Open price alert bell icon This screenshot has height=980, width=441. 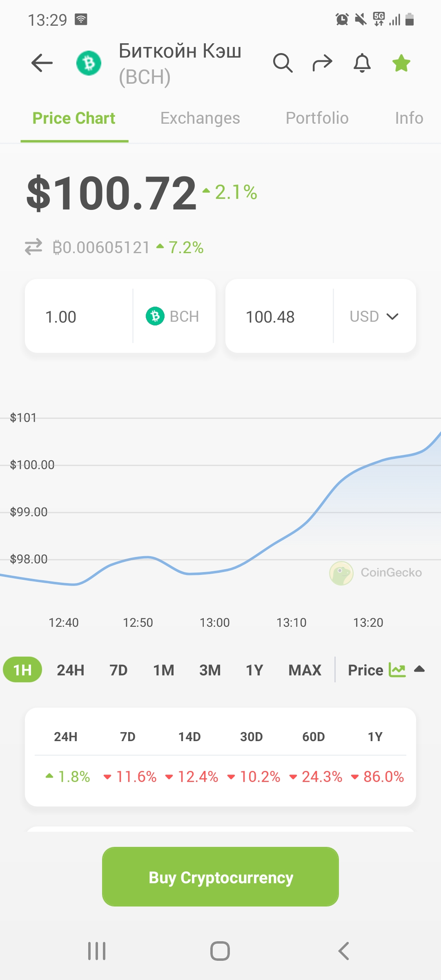362,63
